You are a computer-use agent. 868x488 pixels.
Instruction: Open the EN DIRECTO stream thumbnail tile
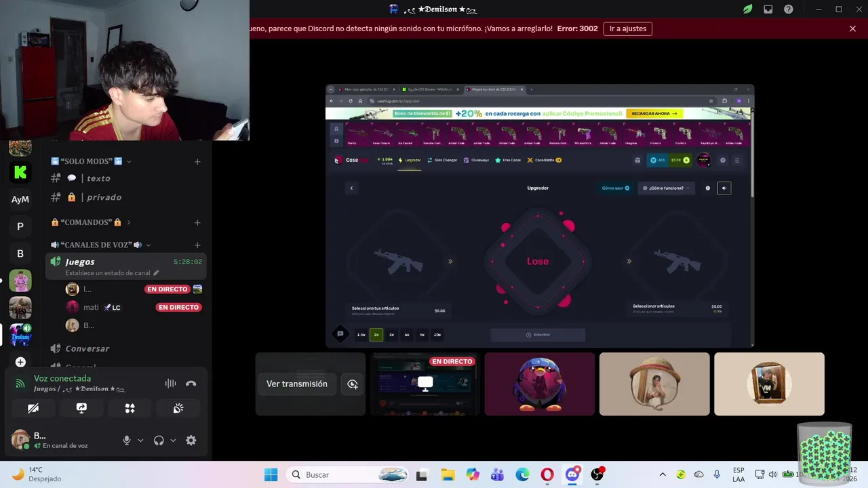click(425, 384)
